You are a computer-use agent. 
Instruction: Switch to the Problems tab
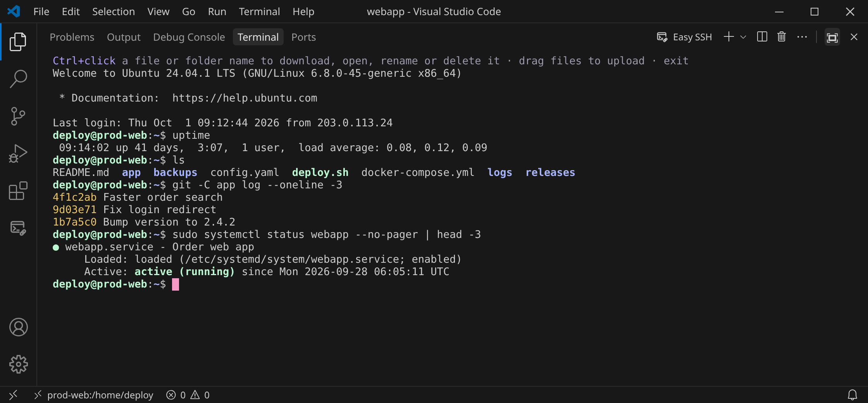[72, 37]
